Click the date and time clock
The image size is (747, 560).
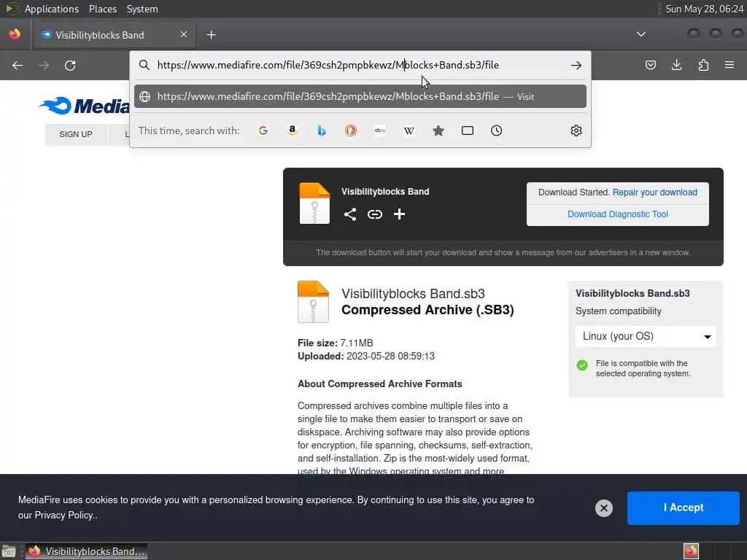[704, 9]
